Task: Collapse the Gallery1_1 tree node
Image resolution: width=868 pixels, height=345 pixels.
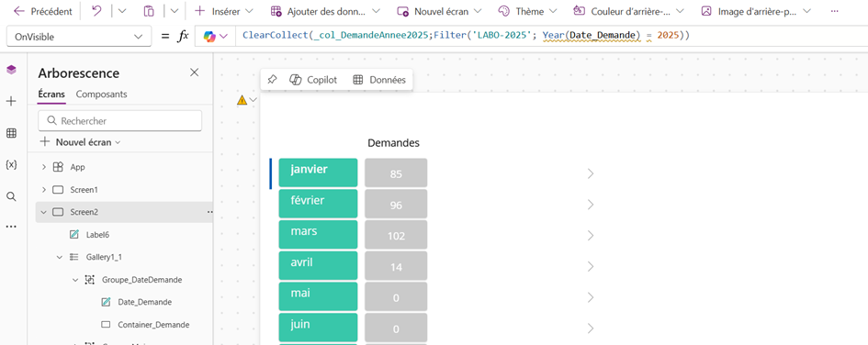Action: [59, 257]
